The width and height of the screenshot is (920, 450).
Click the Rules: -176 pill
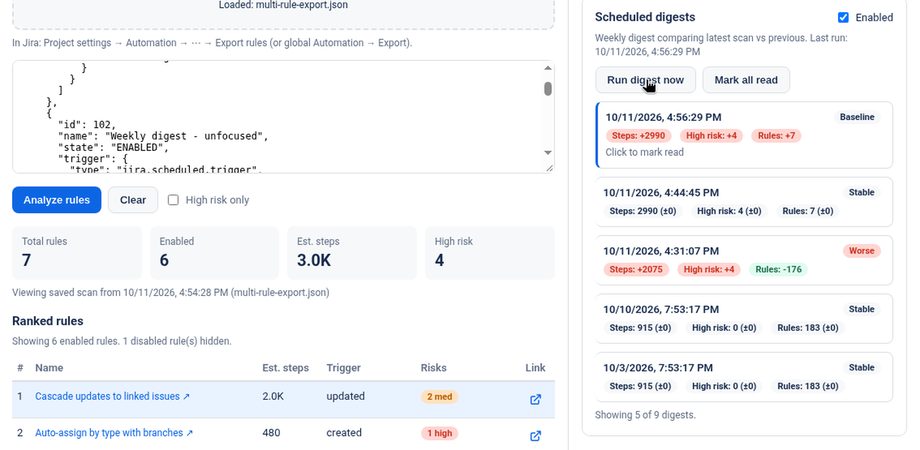778,270
